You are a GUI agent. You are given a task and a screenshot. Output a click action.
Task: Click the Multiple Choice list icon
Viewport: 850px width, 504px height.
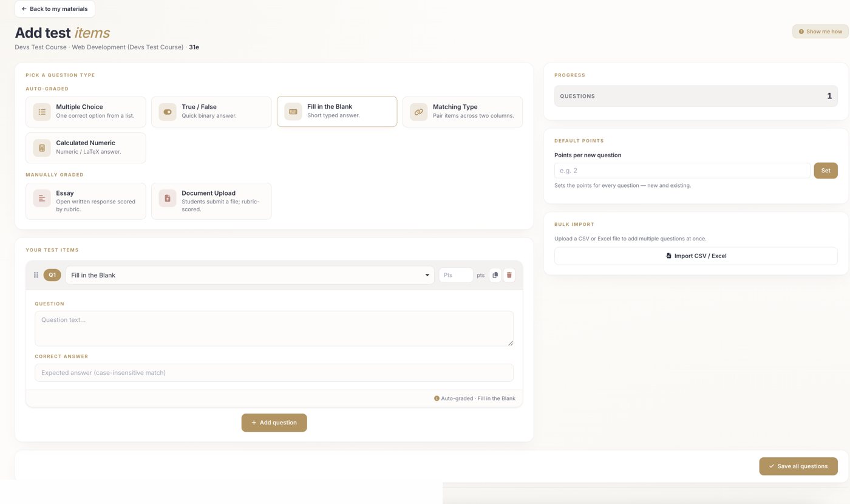[42, 112]
